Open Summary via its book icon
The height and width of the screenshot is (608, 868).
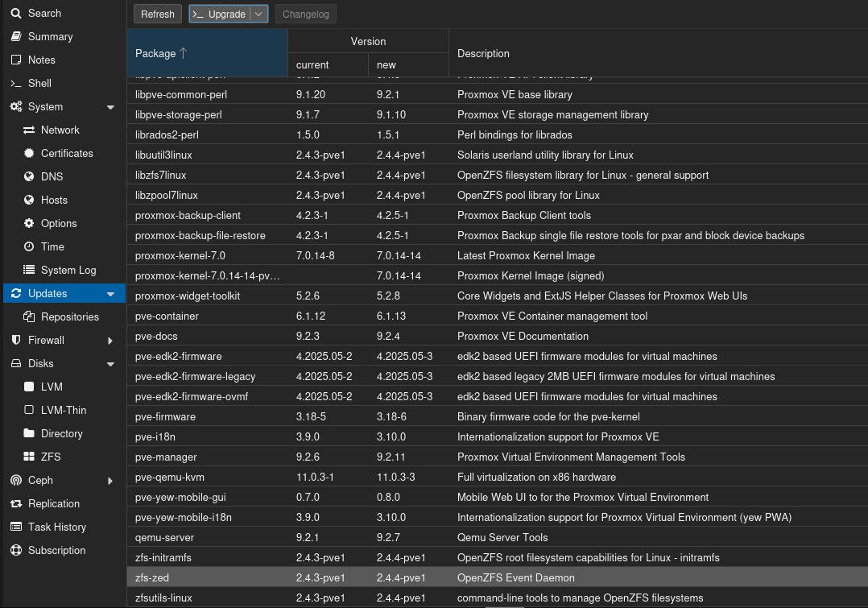[x=16, y=36]
